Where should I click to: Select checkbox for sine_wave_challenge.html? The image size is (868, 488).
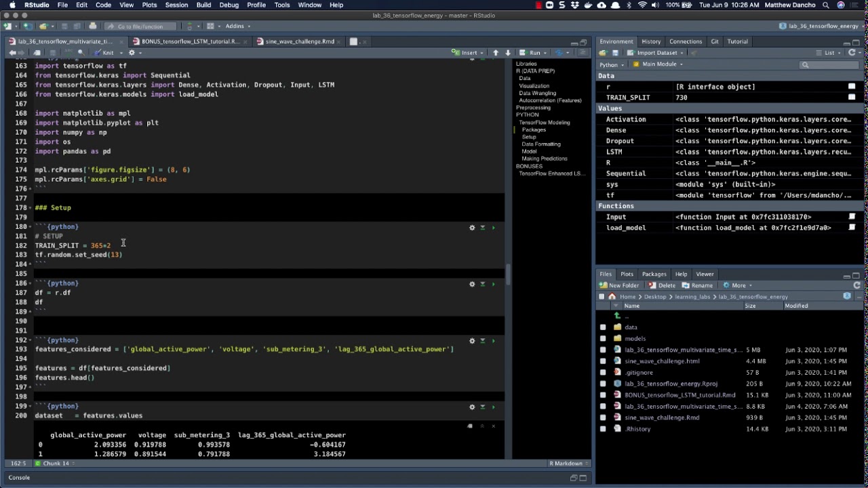(x=603, y=361)
